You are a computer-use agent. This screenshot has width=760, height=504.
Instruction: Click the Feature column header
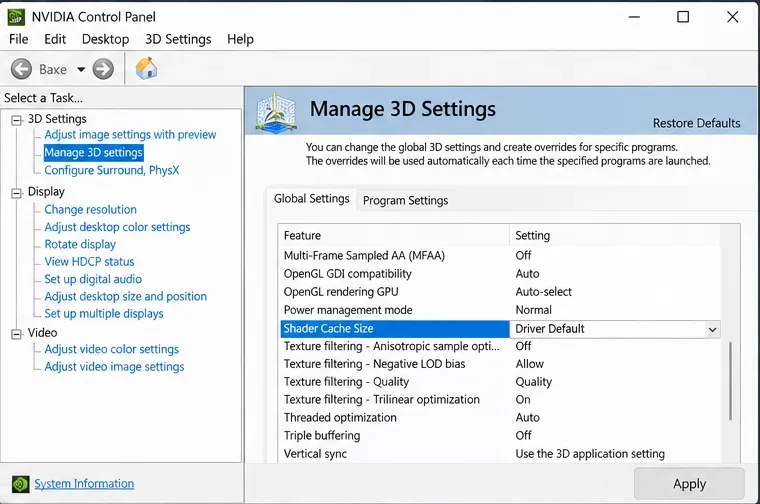tap(394, 236)
